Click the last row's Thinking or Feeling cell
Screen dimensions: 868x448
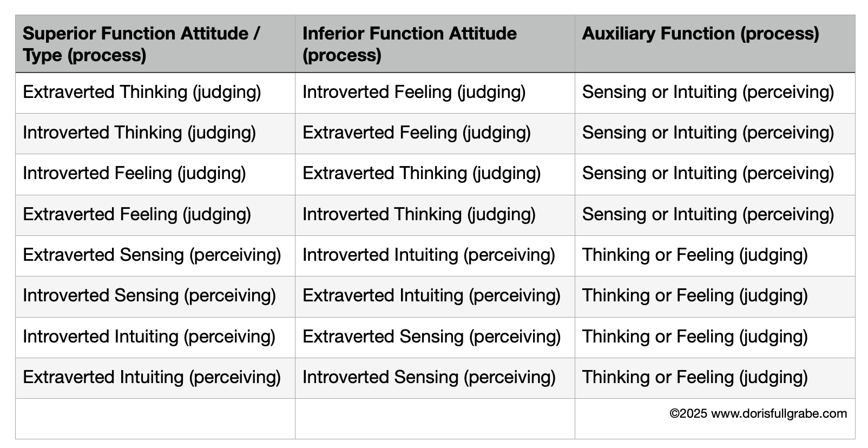click(715, 378)
